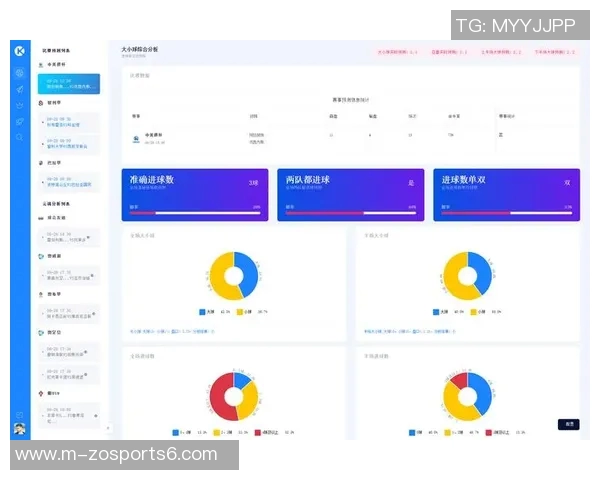This screenshot has width=600, height=480.
Task: Click the progress bar in the 两队都进球 card
Action: (351, 213)
